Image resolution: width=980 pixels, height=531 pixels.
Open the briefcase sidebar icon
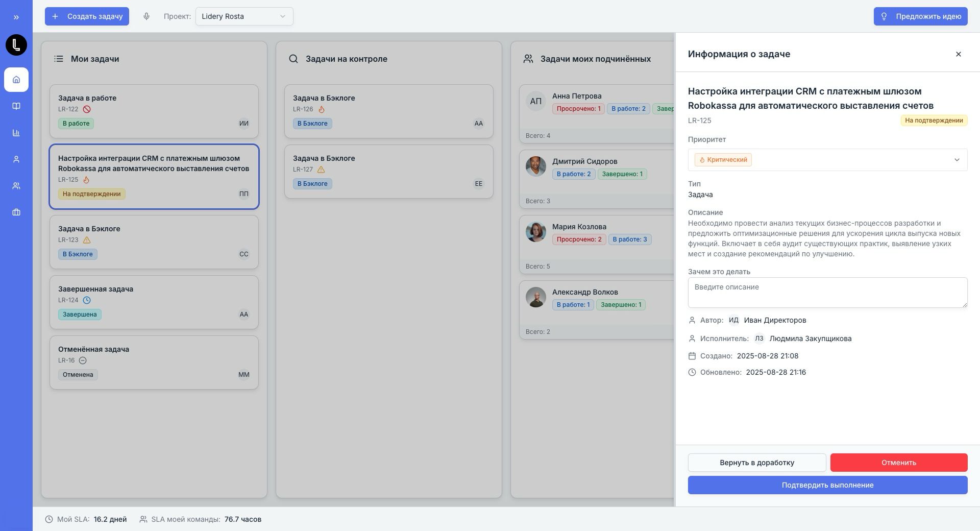pos(16,212)
